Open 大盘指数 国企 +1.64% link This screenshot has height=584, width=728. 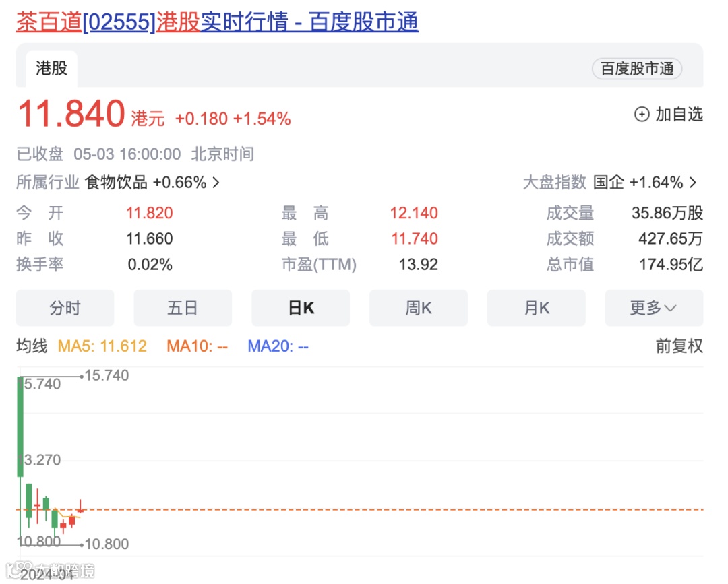pyautogui.click(x=609, y=183)
